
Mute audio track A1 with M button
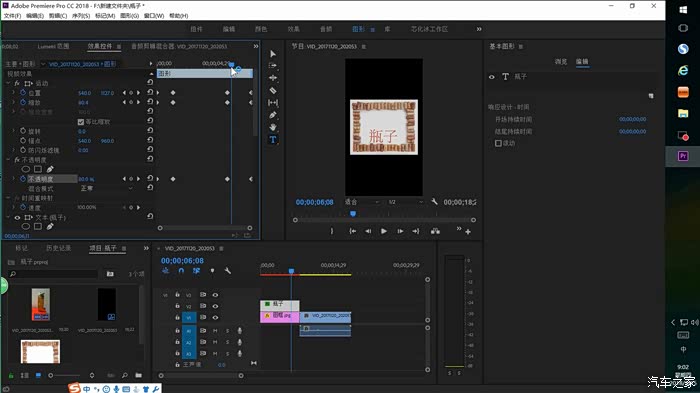pos(215,330)
